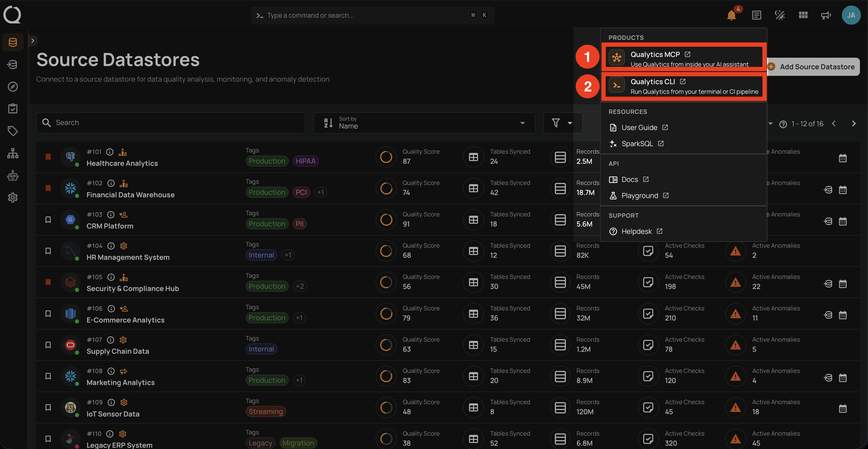Open page size dropdown arrow near pagination
Screen dimensions: 868x449
770,124
